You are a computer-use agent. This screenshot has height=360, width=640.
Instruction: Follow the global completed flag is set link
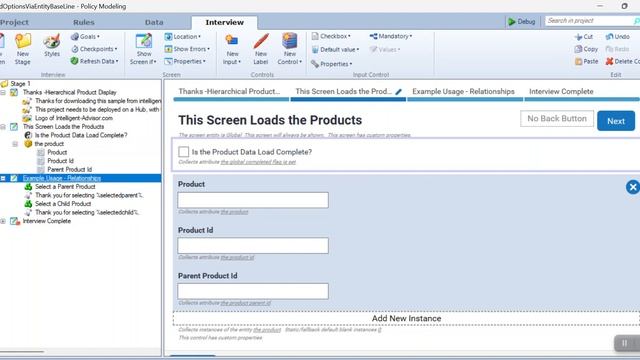point(258,162)
